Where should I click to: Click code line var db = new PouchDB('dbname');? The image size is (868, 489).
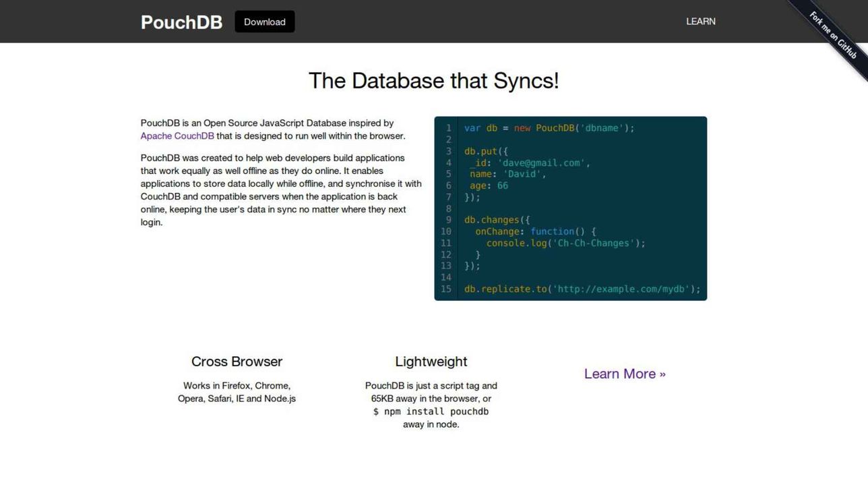tap(549, 128)
